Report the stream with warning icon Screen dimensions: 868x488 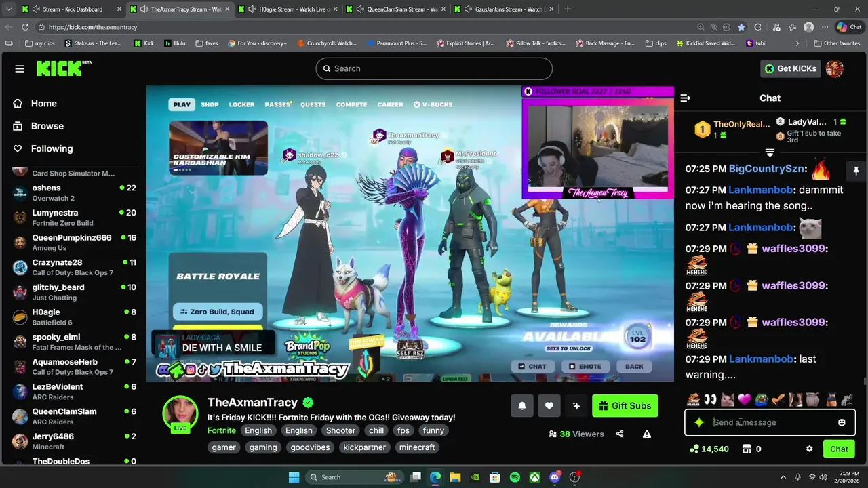(x=647, y=434)
